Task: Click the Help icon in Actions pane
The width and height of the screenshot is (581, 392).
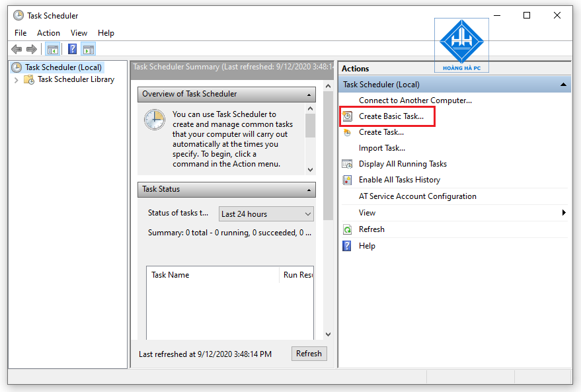Action: (347, 246)
